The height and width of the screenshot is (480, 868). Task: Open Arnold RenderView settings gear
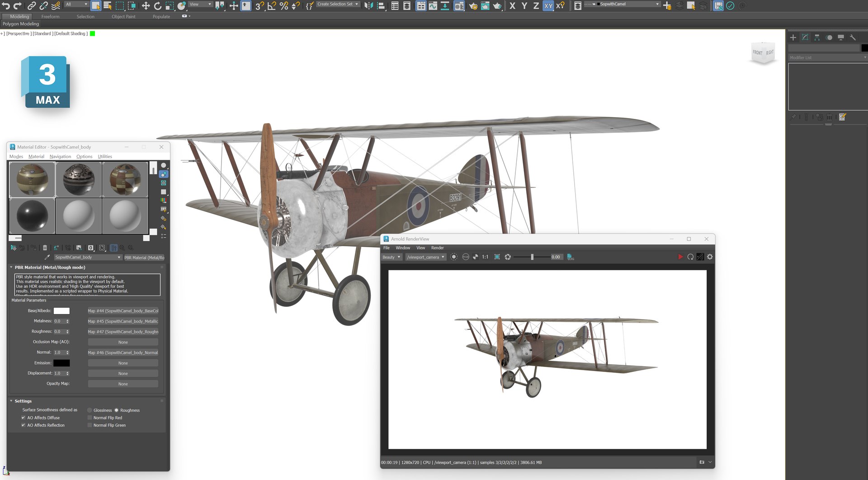pyautogui.click(x=710, y=257)
